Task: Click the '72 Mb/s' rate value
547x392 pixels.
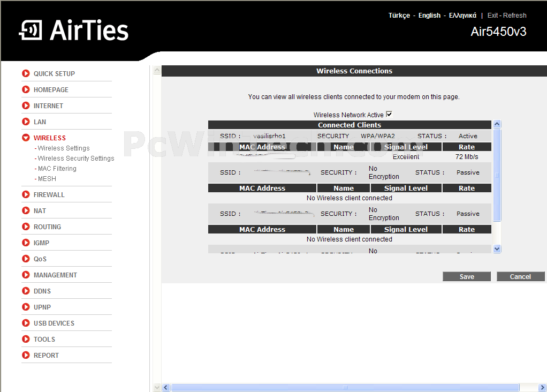Action: [467, 157]
